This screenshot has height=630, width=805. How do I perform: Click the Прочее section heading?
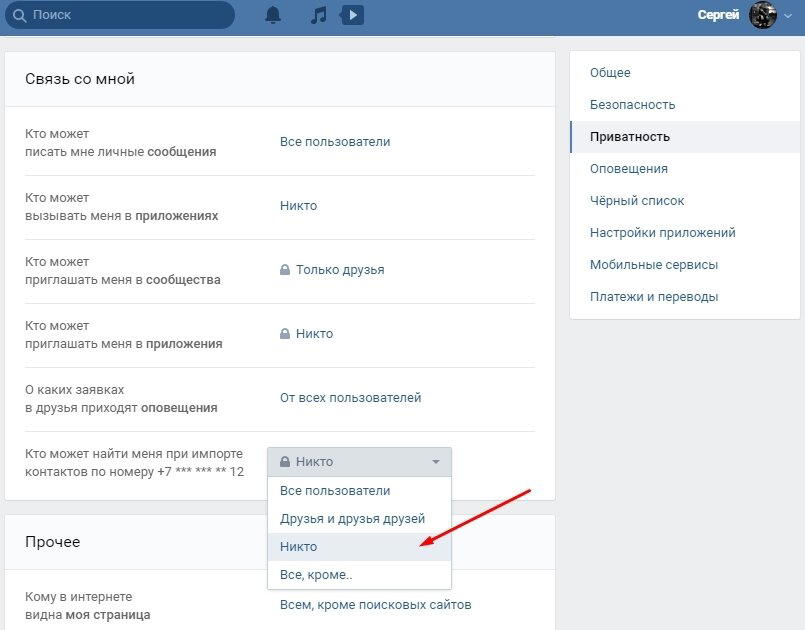coord(52,542)
